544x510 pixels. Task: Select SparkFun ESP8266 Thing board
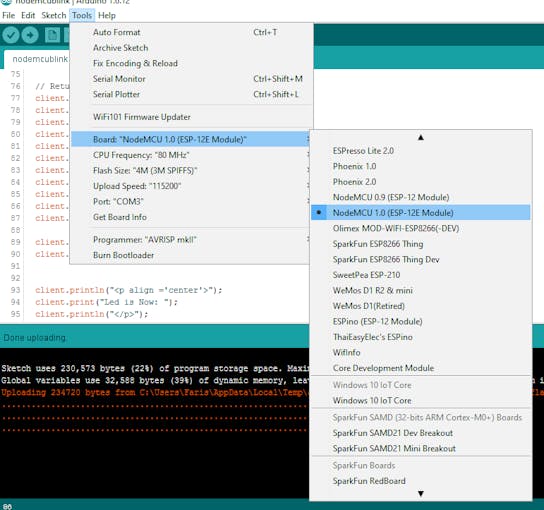tap(420, 244)
